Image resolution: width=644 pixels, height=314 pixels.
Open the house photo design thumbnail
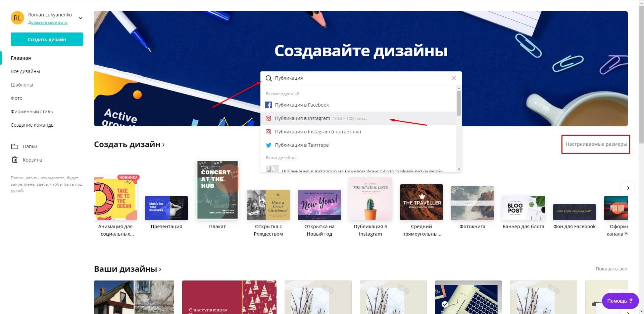pyautogui.click(x=134, y=297)
